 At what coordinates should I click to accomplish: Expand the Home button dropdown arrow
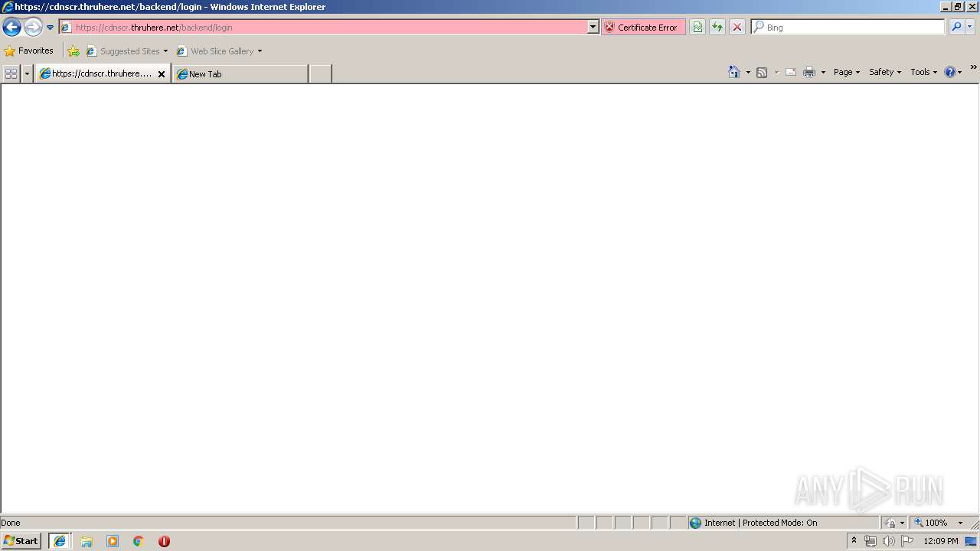click(x=748, y=72)
